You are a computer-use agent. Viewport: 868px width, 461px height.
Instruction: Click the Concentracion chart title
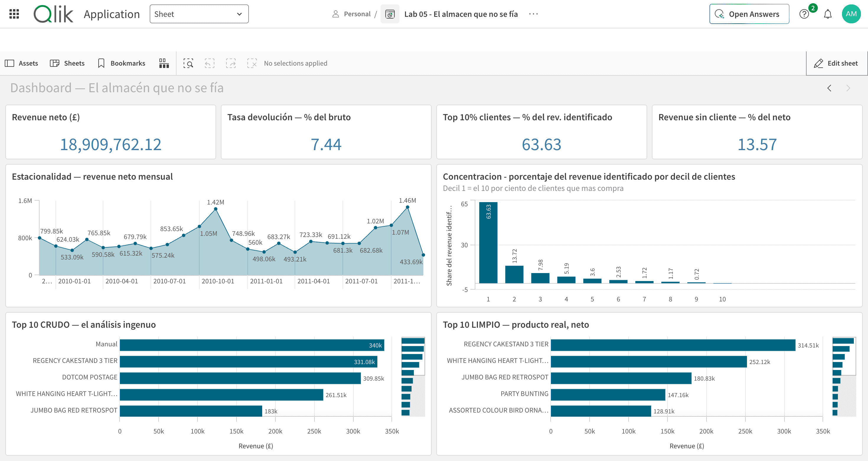click(x=589, y=176)
